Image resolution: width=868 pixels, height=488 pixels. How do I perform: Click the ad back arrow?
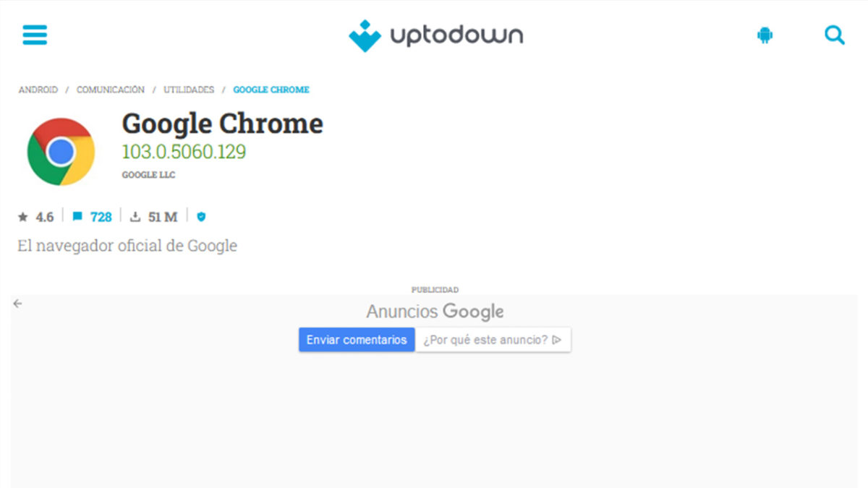(x=18, y=304)
